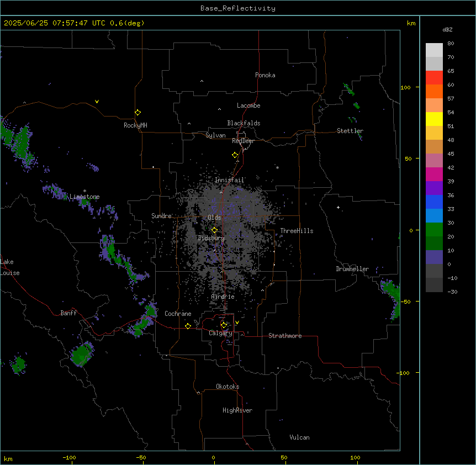The width and height of the screenshot is (476, 465).
Task: Click the RockyMH label
Action: tap(135, 125)
